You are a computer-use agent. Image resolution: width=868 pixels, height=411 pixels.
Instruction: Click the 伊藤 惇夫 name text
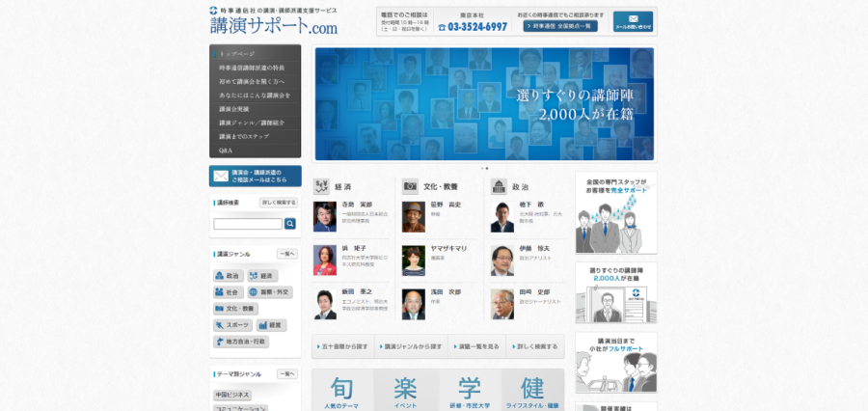[534, 248]
